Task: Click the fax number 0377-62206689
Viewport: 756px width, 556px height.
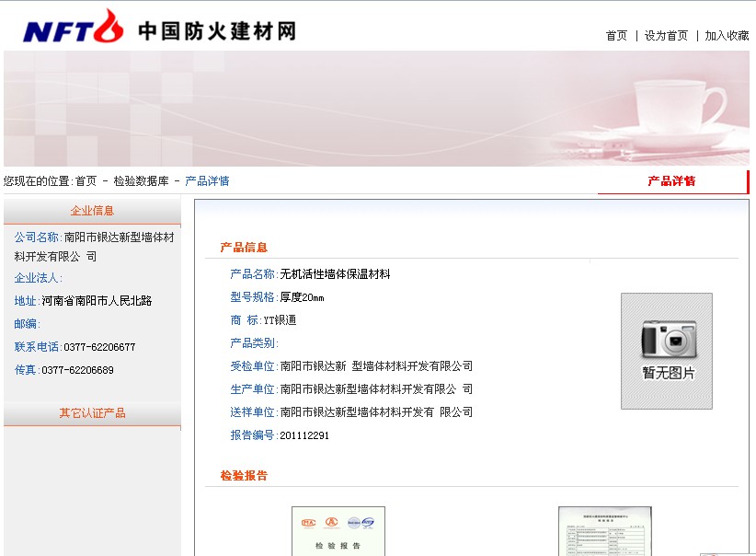Action: 77,370
